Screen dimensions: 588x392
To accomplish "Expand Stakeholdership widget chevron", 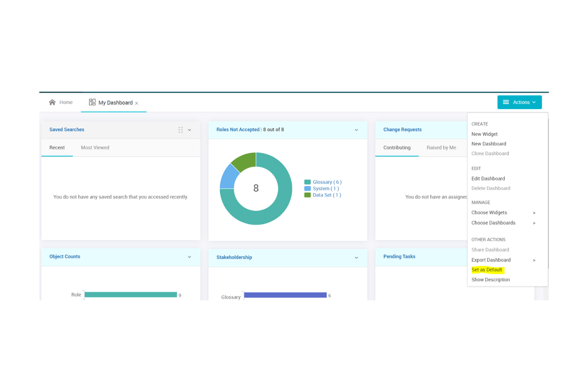I will pos(356,258).
